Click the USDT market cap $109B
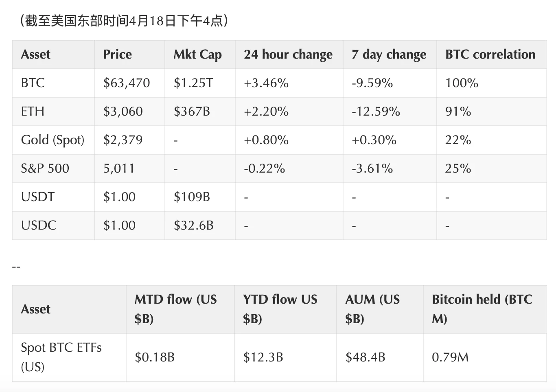 [192, 197]
